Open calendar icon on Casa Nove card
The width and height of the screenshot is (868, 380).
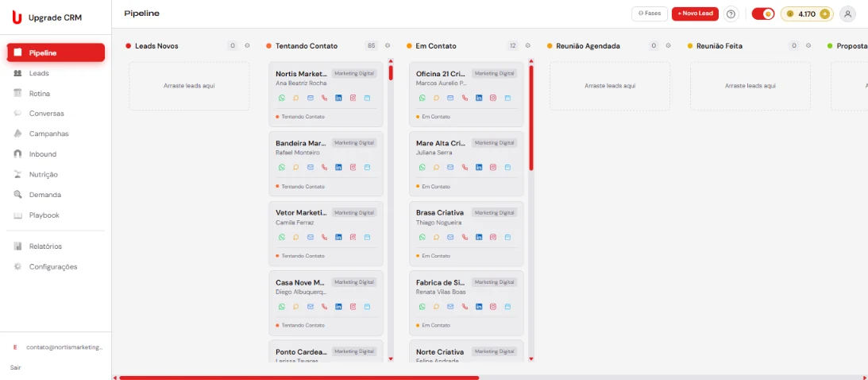tap(367, 306)
